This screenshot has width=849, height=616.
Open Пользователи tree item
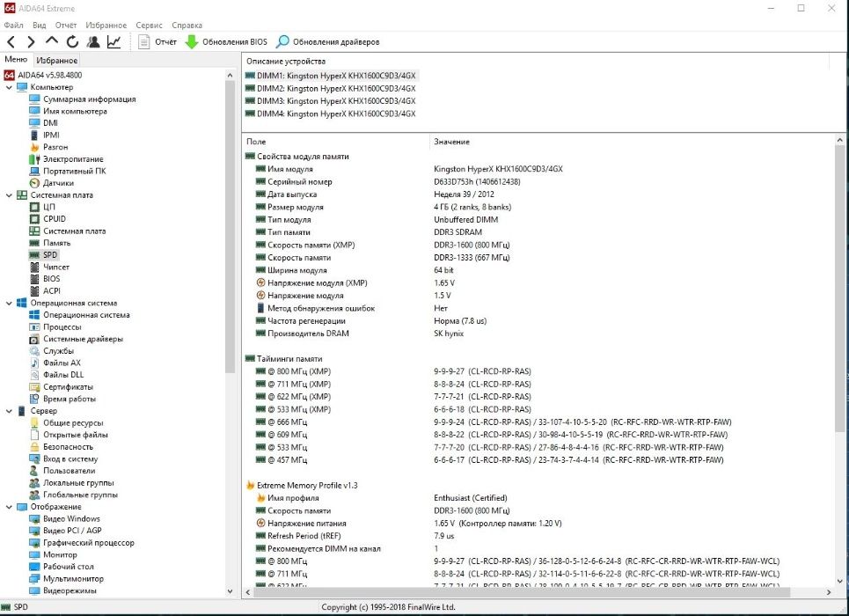pyautogui.click(x=62, y=471)
